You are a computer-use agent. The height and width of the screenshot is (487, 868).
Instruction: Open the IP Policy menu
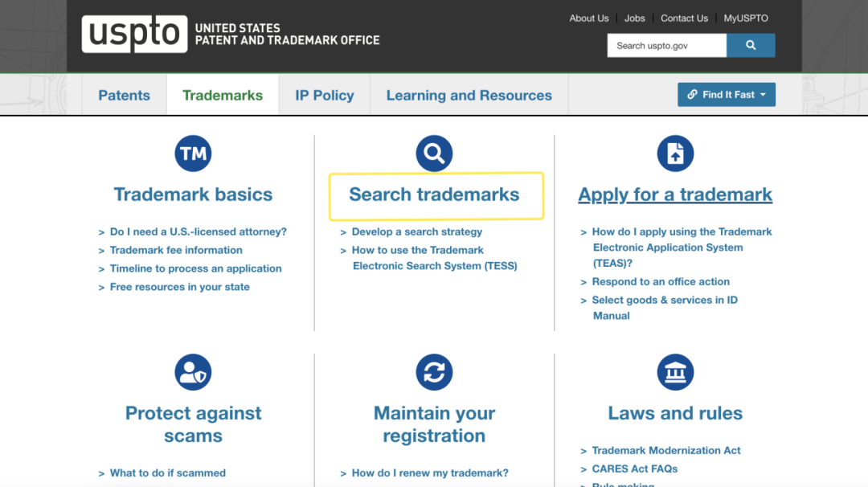324,95
